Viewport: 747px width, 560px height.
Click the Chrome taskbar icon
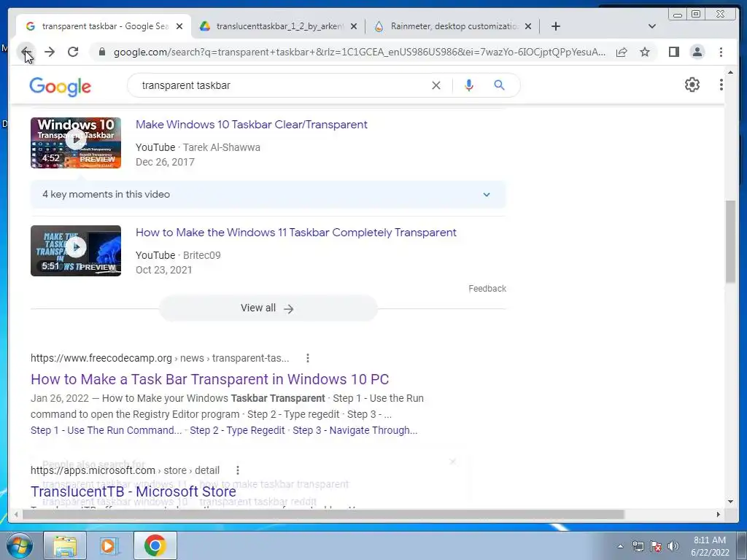155,545
